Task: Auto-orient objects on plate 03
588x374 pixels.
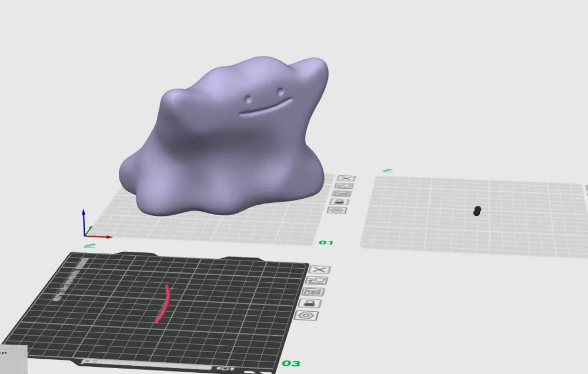Action: click(316, 280)
